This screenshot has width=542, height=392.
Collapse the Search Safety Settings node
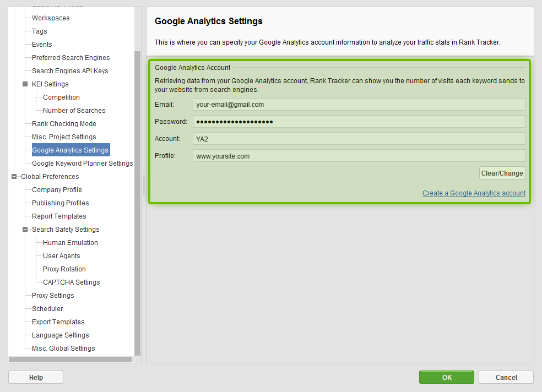click(25, 230)
